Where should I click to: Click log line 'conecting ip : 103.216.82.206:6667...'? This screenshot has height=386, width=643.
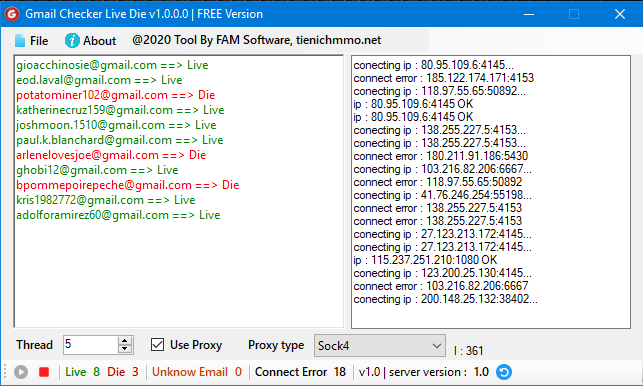pyautogui.click(x=442, y=169)
